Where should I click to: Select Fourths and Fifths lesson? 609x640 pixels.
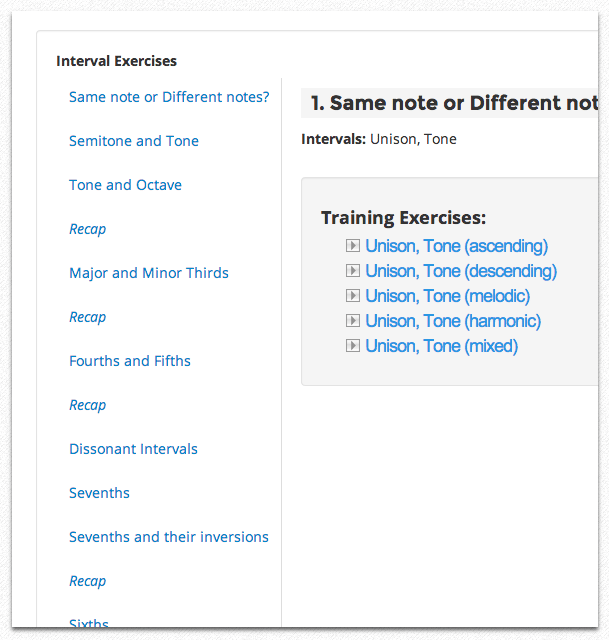click(x=130, y=361)
